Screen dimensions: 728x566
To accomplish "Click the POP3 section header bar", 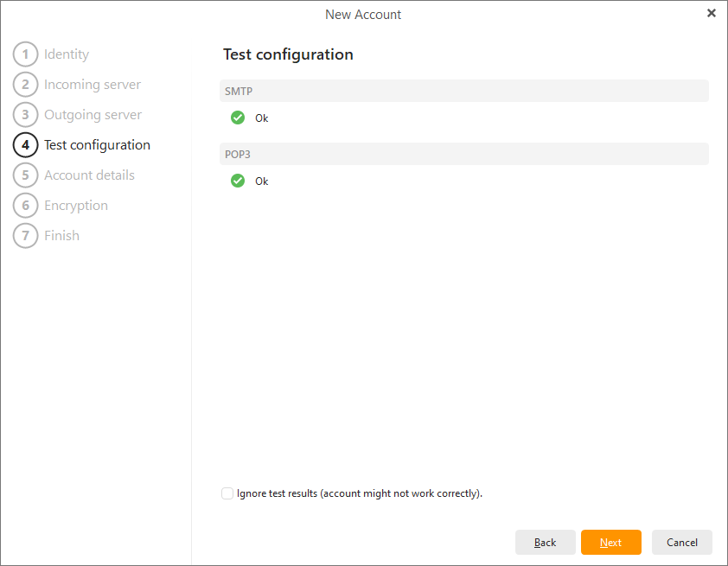I will click(464, 154).
